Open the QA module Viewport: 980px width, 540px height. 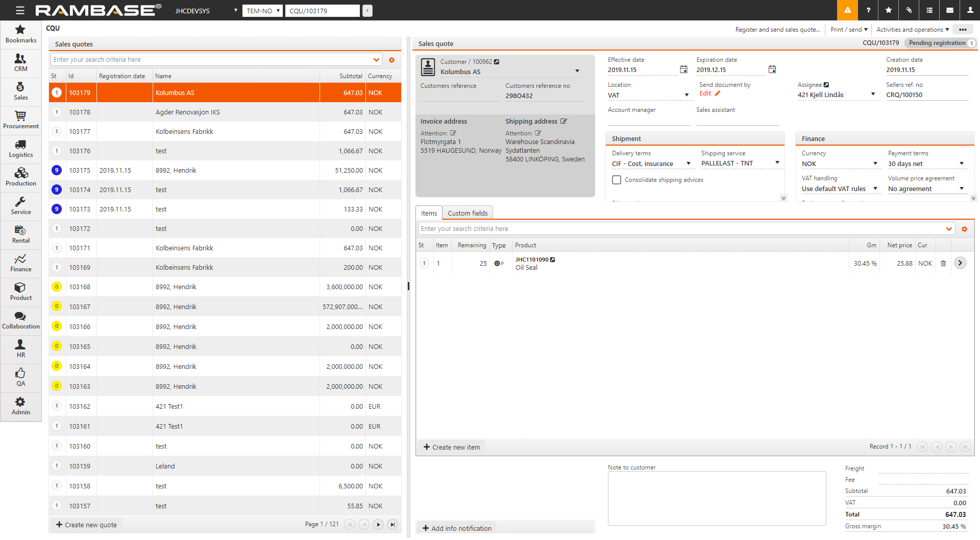click(20, 378)
